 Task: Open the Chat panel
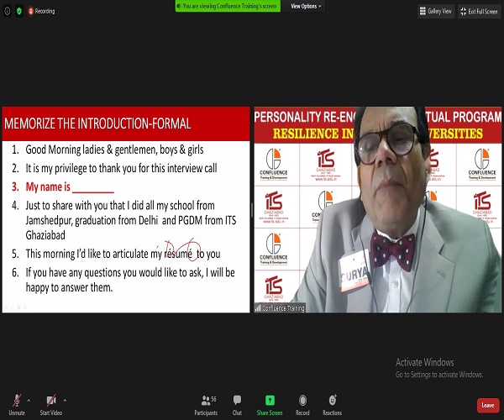point(237,405)
